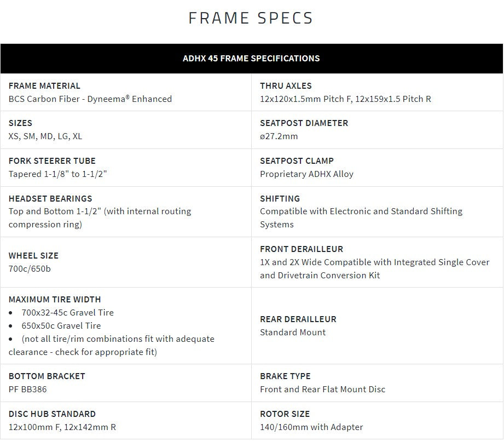
Task: Click the SEATPOST DIAMETER ø27.2mm value
Action: click(x=279, y=136)
